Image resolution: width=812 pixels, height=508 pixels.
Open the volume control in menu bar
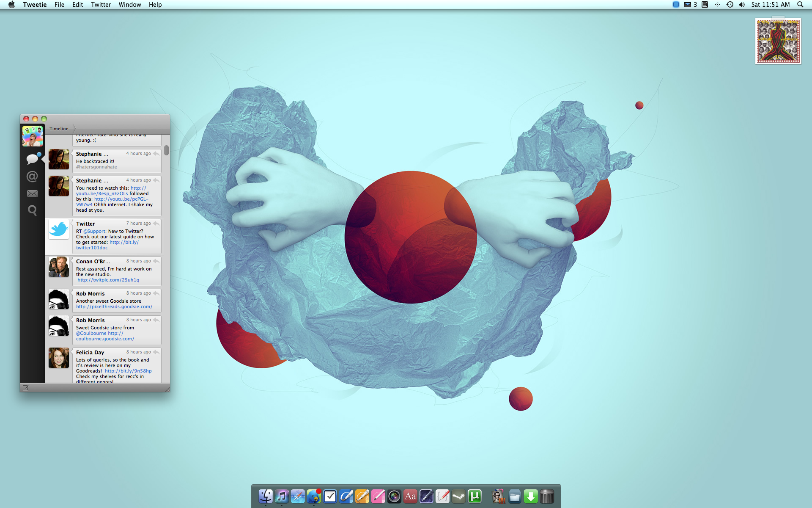[x=742, y=5]
